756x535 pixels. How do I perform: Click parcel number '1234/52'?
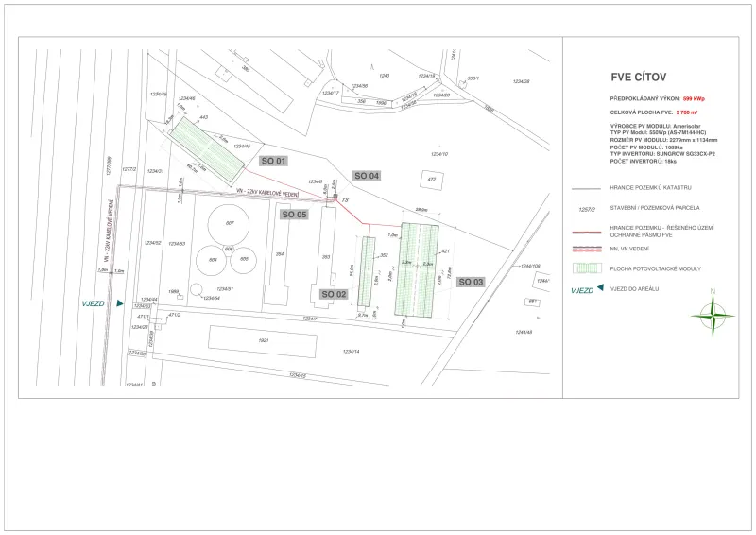point(152,243)
